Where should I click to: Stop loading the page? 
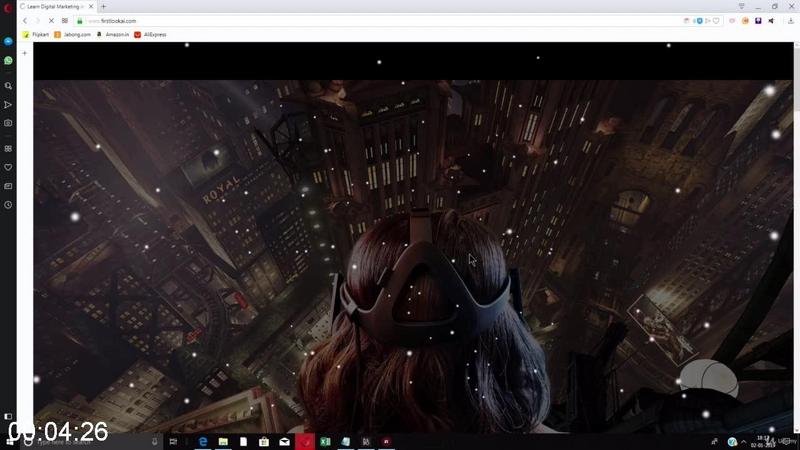51,21
